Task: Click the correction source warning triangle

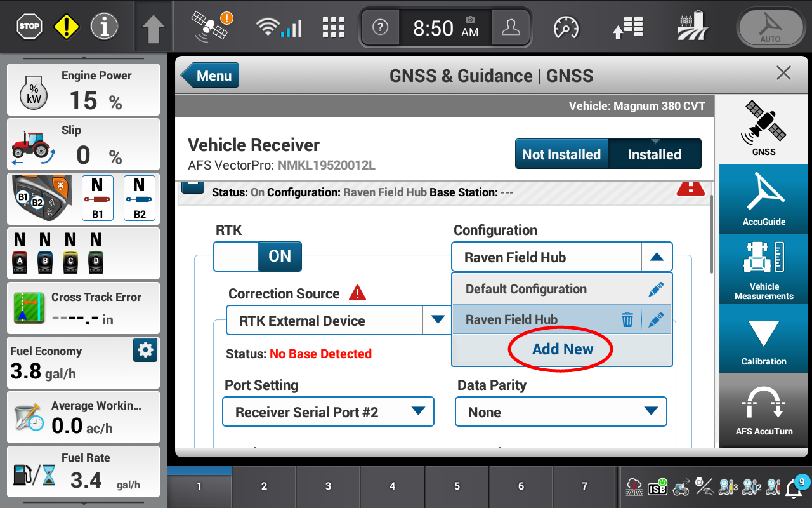Action: [358, 293]
